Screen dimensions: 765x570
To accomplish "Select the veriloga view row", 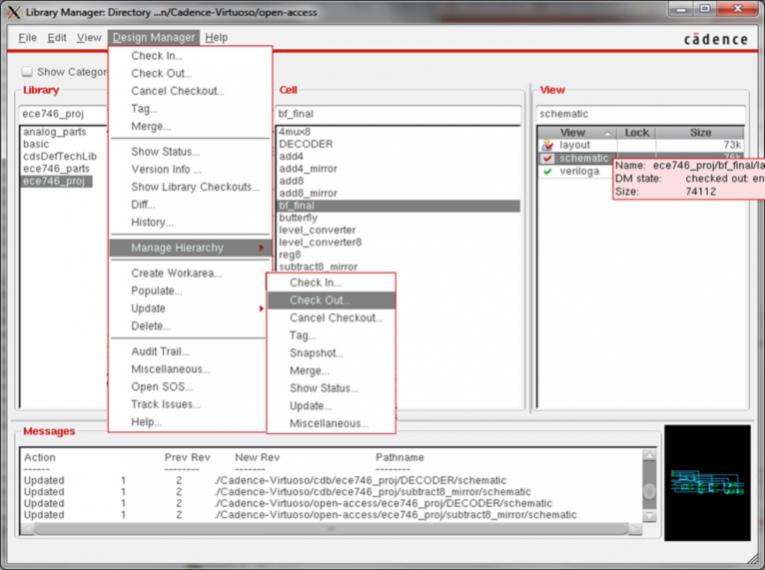I will 579,171.
